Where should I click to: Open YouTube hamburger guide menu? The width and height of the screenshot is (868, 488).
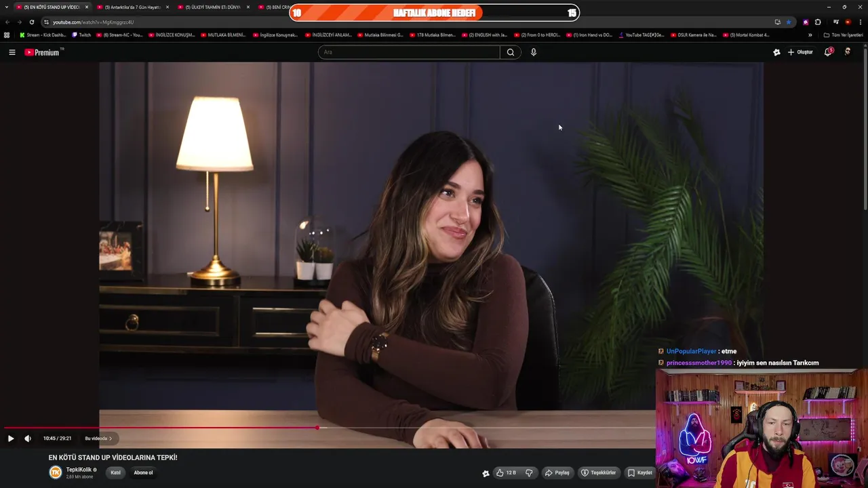[12, 52]
